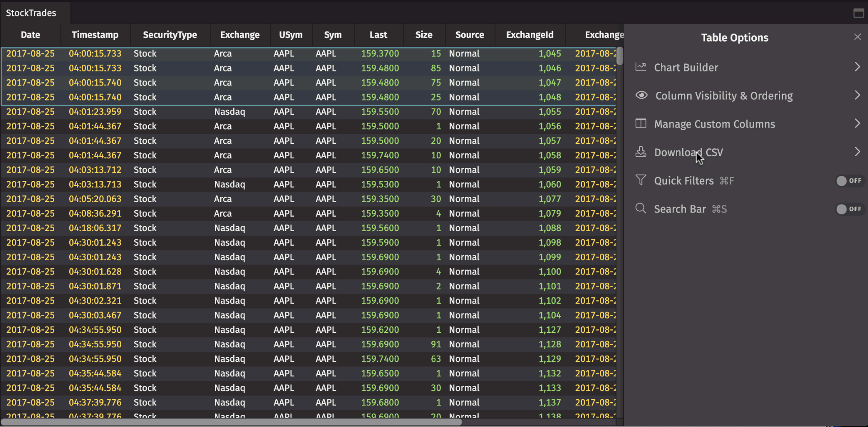Click the Quick Filters funnel icon

(x=641, y=180)
